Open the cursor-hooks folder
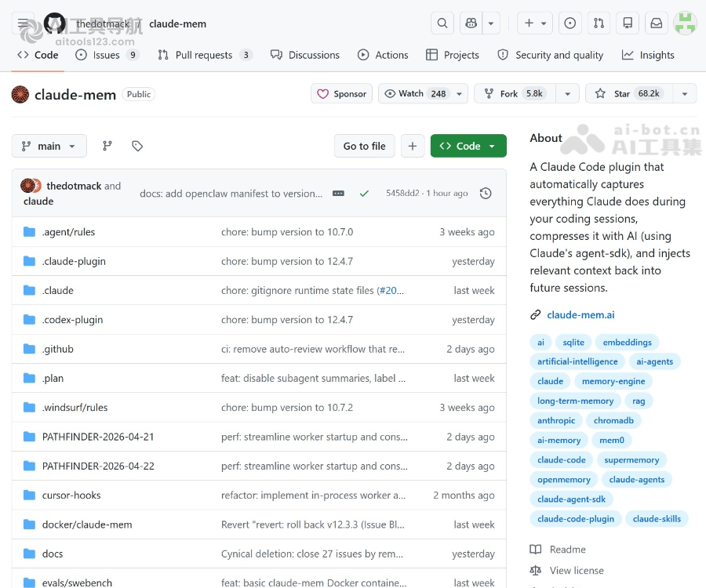 (x=71, y=495)
